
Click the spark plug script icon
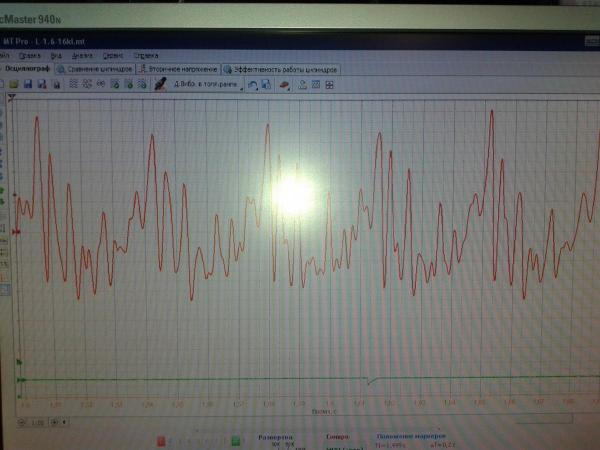point(160,84)
